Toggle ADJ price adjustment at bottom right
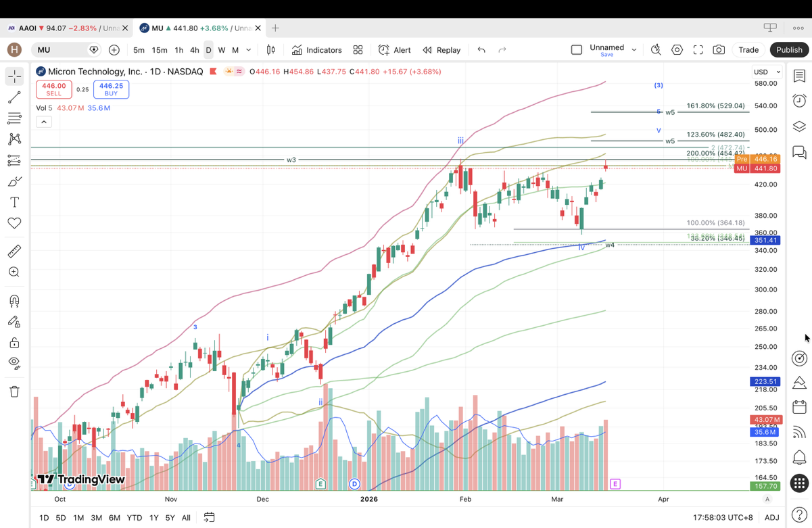The width and height of the screenshot is (812, 528). tap(771, 517)
